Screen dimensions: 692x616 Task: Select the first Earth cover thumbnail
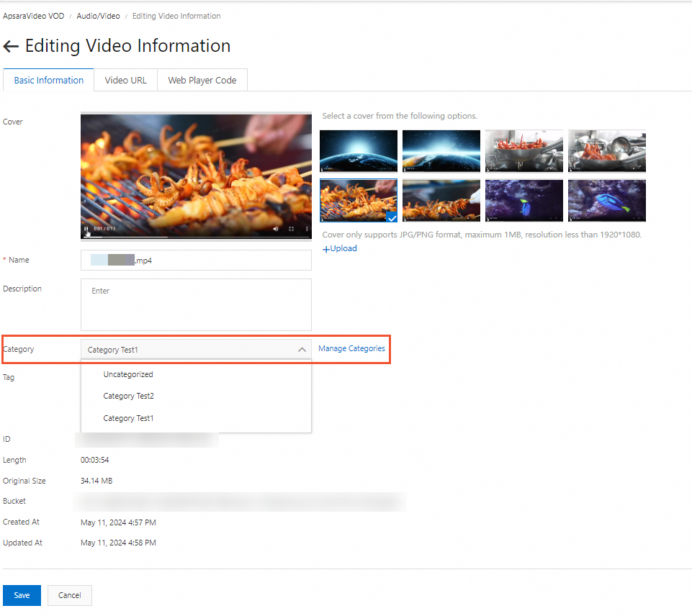pos(359,151)
